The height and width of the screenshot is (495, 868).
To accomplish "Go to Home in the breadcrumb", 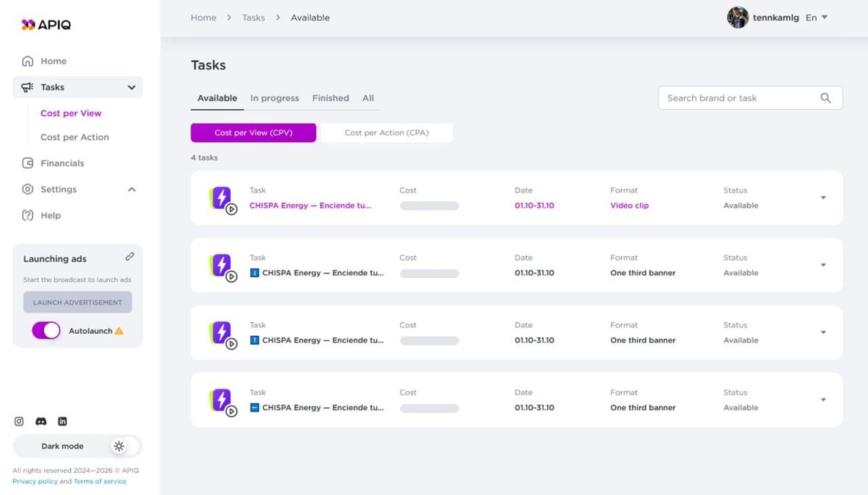I will coord(203,17).
